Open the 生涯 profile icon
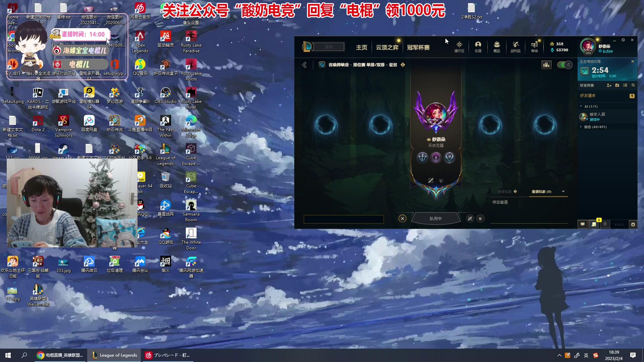The image size is (644, 362). (478, 47)
